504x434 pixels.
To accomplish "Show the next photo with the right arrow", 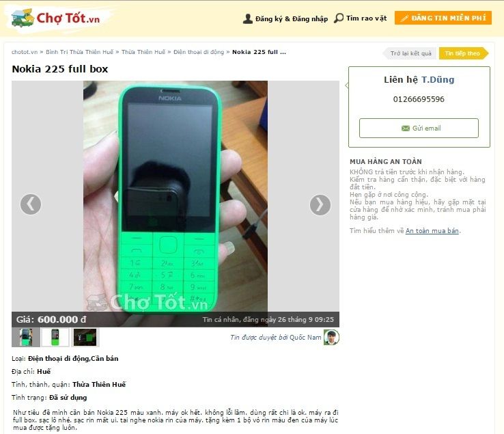I will point(320,204).
